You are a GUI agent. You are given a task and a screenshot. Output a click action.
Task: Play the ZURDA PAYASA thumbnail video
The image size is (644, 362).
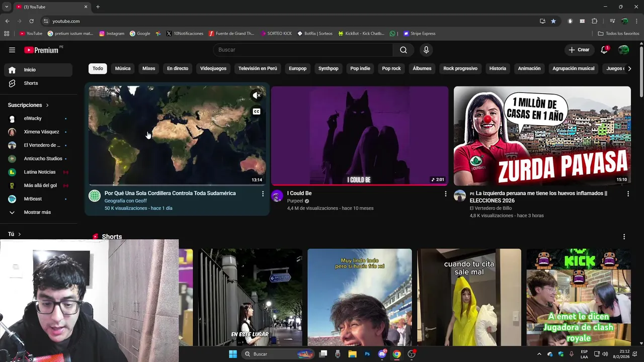(x=542, y=136)
